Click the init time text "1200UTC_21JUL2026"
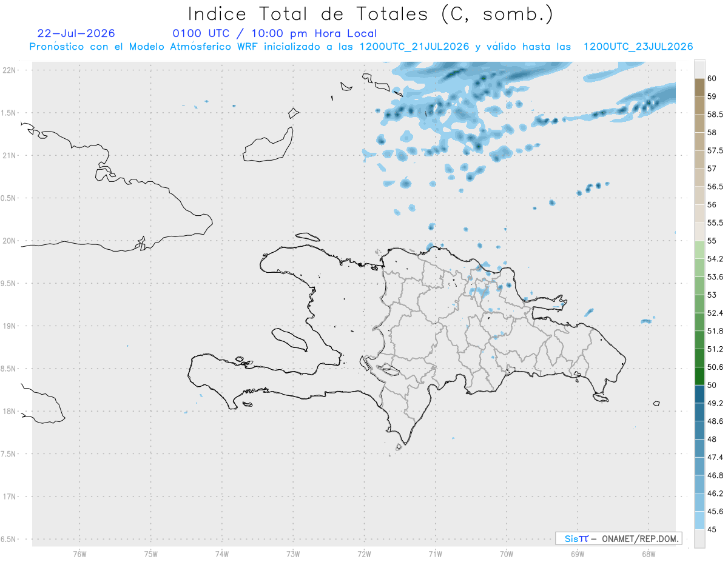 point(414,47)
